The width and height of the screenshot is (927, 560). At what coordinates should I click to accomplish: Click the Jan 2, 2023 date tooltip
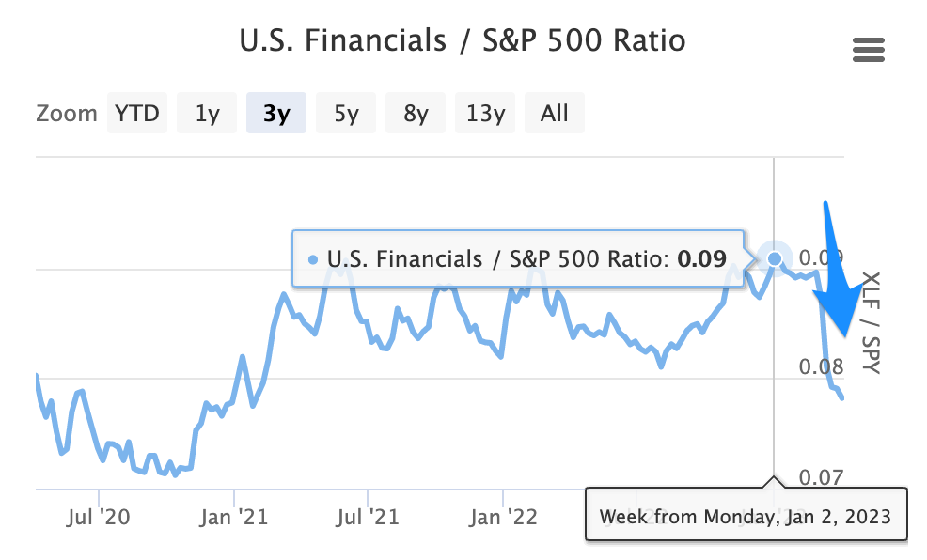coord(746,514)
